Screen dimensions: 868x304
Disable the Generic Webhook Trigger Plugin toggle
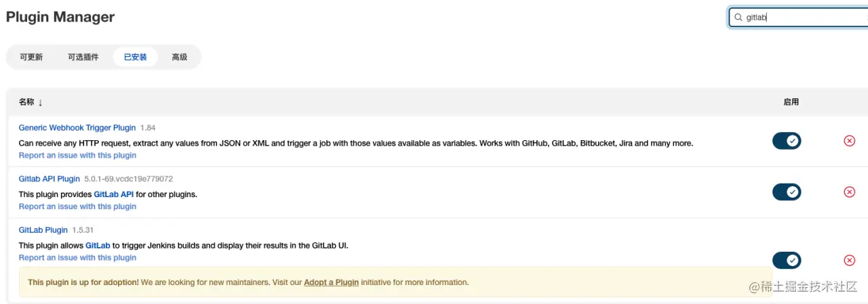click(x=787, y=141)
